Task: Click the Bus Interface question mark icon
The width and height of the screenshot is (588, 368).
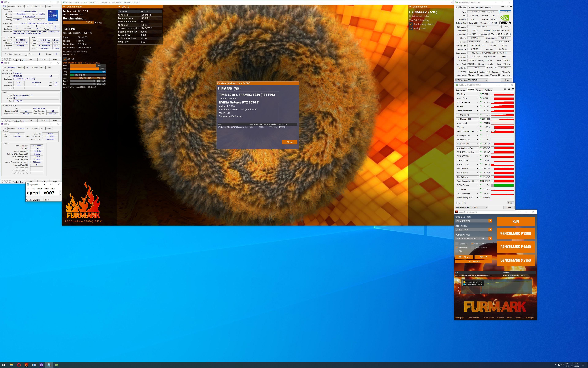Action: pyautogui.click(x=511, y=34)
